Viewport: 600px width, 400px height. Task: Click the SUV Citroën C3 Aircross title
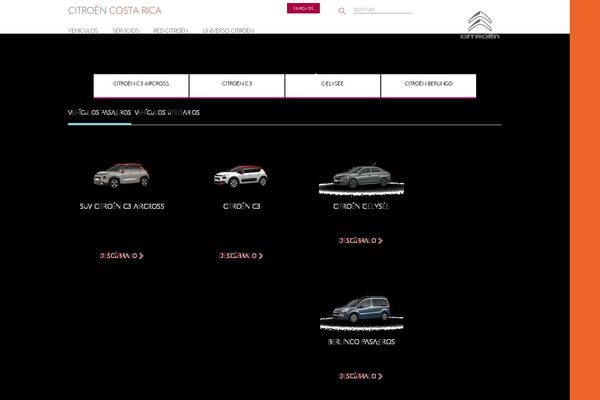[122, 206]
